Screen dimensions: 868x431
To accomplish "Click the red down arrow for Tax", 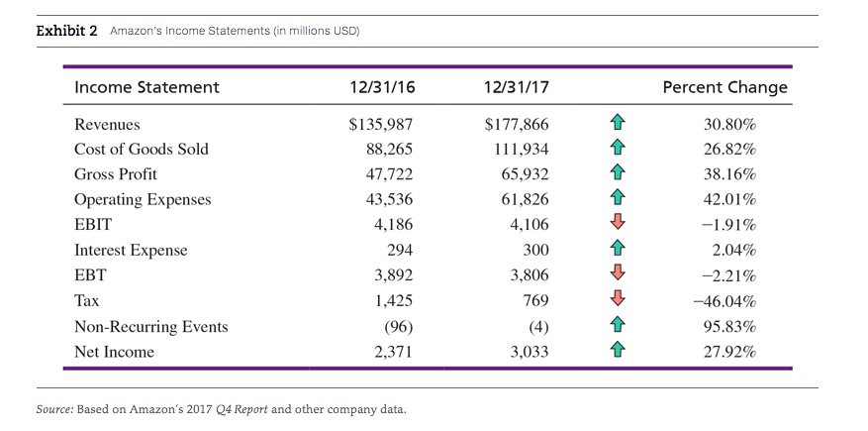I will [x=617, y=301].
